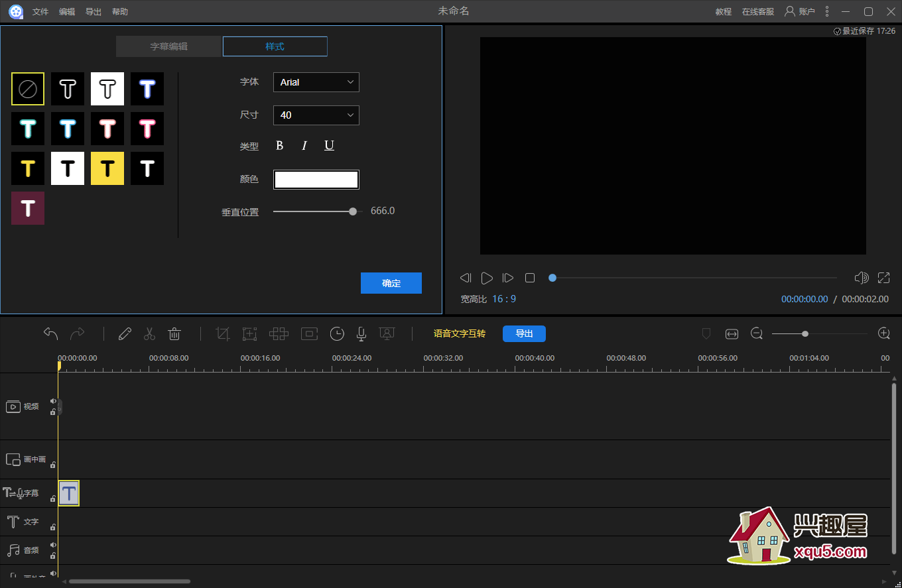This screenshot has height=588, width=902.
Task: Click the mosaic tool icon
Action: 279,333
